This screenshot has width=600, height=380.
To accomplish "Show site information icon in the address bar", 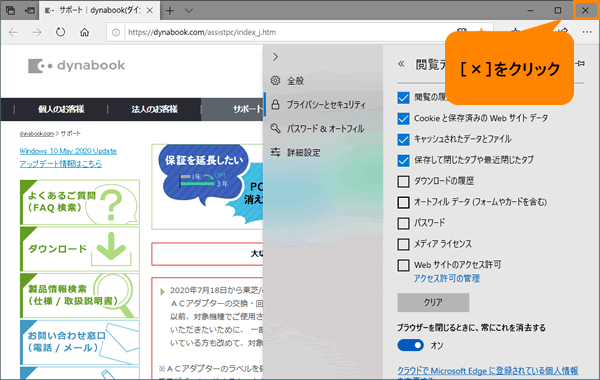I will tap(116, 33).
